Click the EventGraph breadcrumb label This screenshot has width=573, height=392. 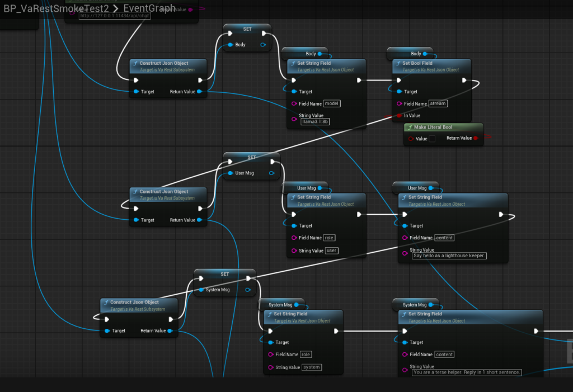[149, 9]
